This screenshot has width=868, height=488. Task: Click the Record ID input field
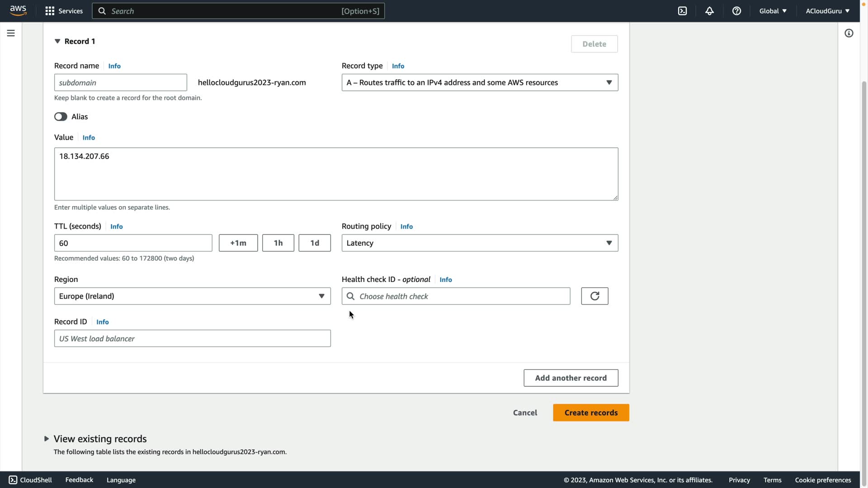pos(192,338)
